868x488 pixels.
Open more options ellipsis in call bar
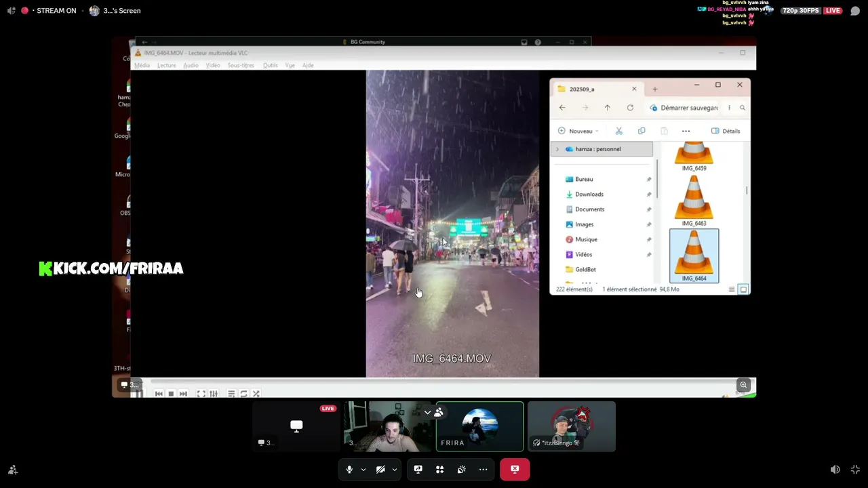click(483, 469)
